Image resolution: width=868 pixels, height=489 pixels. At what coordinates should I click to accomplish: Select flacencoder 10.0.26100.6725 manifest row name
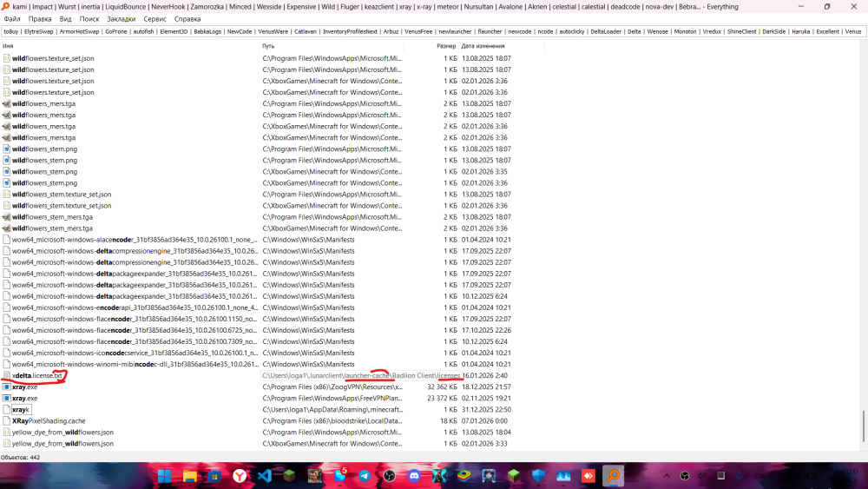click(x=135, y=330)
